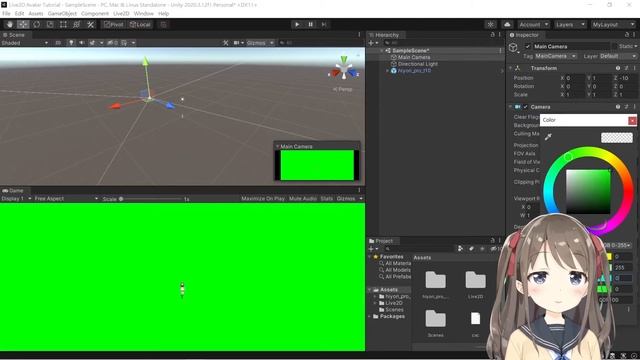
Task: Select the Rect tool in the toolbar
Action: (x=63, y=24)
